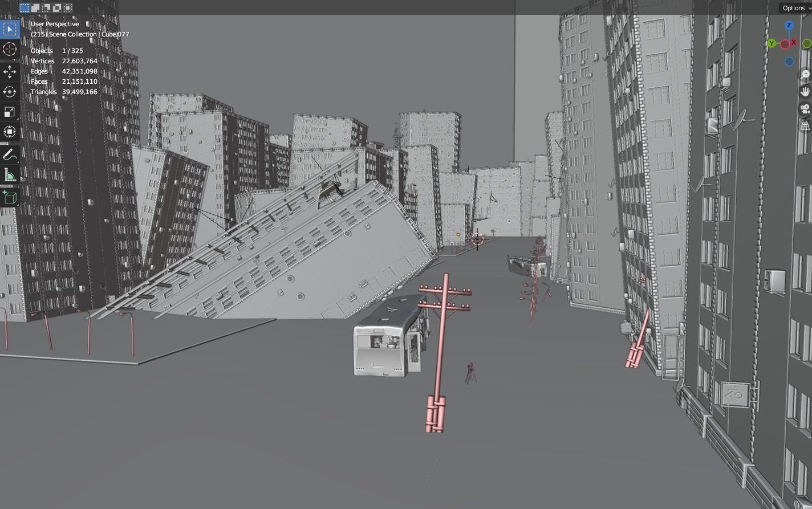Activate the combined Transform tool

click(10, 132)
